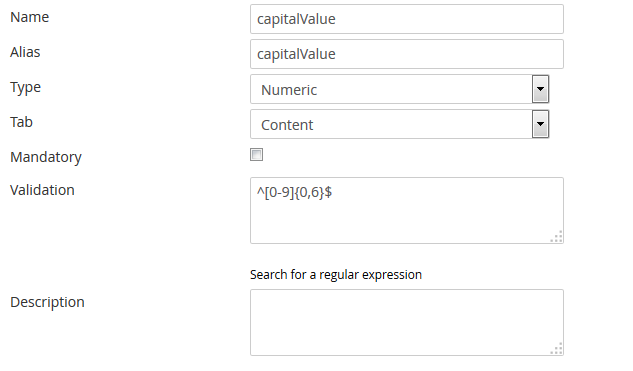633x371 pixels.
Task: Focus the empty Description text area
Action: point(407,323)
